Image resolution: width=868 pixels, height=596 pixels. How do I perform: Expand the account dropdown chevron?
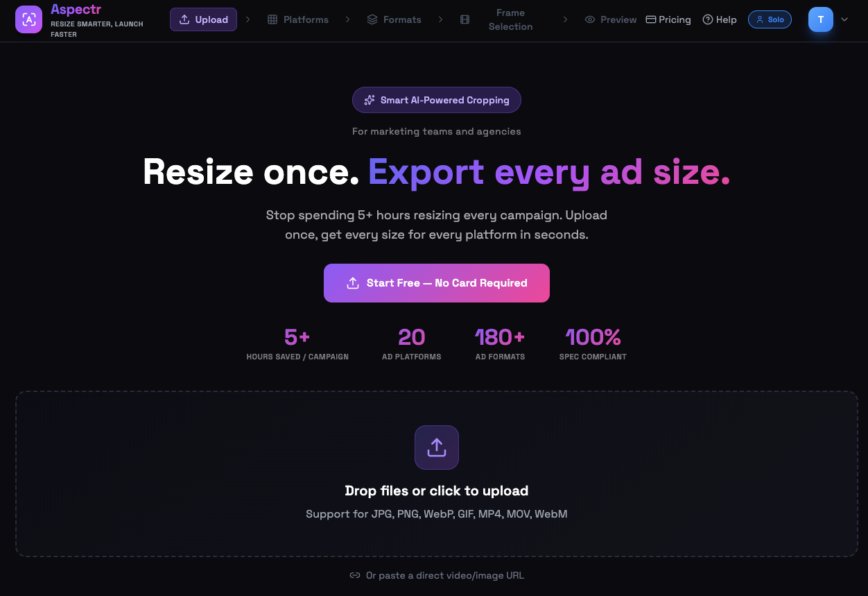click(x=844, y=19)
